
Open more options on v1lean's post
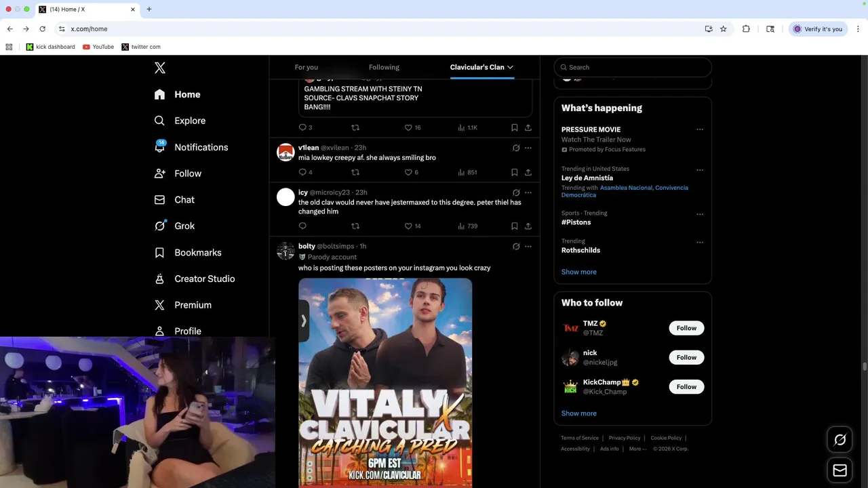coord(528,148)
